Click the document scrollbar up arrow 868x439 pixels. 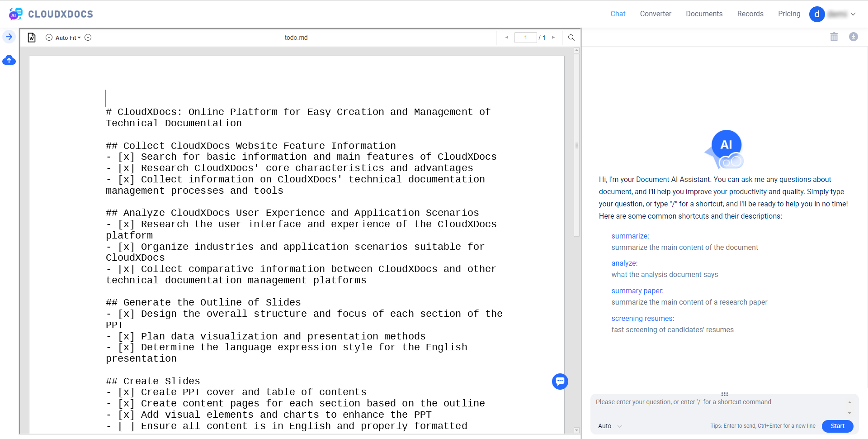coord(576,51)
